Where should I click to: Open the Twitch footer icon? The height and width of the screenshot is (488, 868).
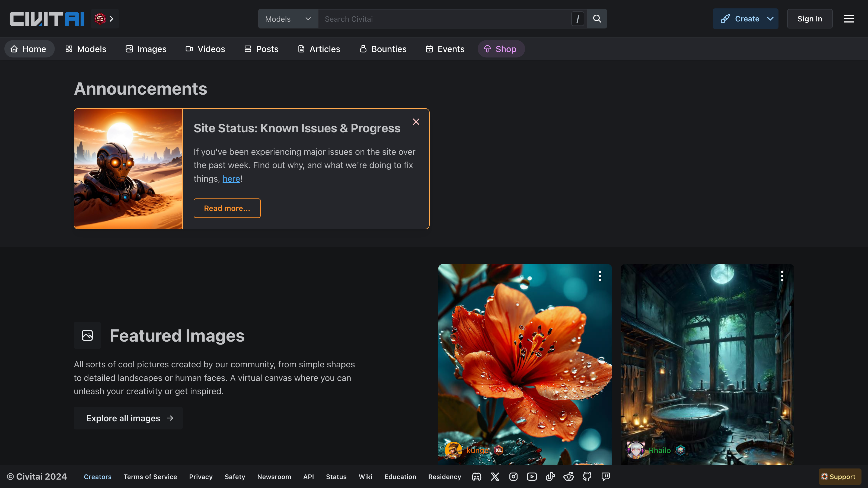point(605,477)
